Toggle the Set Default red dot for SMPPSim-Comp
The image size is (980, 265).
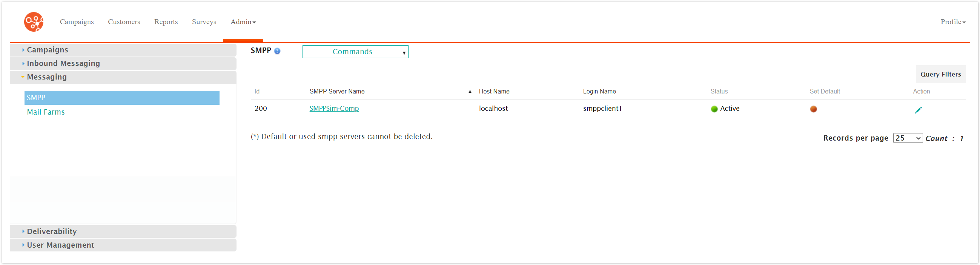tap(813, 109)
